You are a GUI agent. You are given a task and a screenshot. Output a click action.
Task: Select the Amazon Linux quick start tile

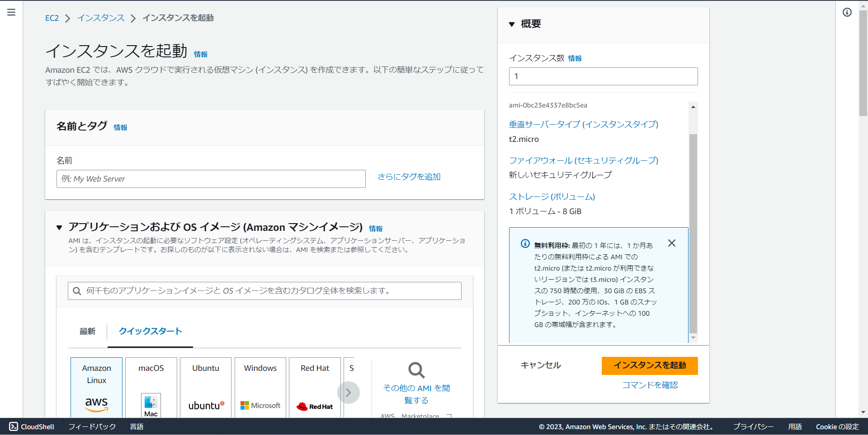click(96, 387)
